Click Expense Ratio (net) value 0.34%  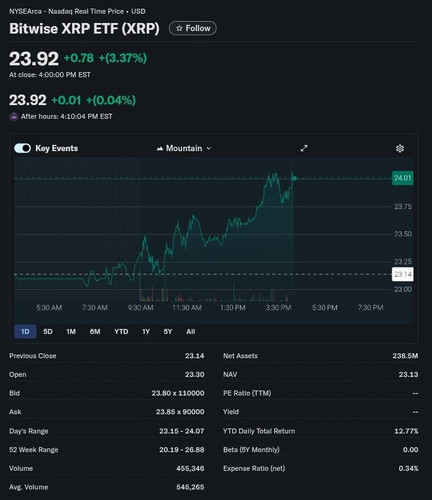point(408,468)
